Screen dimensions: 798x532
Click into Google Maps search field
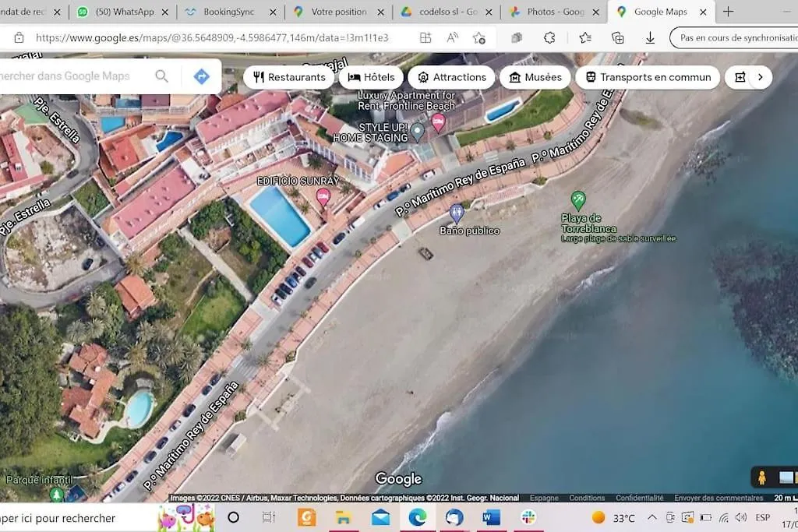coord(66,76)
